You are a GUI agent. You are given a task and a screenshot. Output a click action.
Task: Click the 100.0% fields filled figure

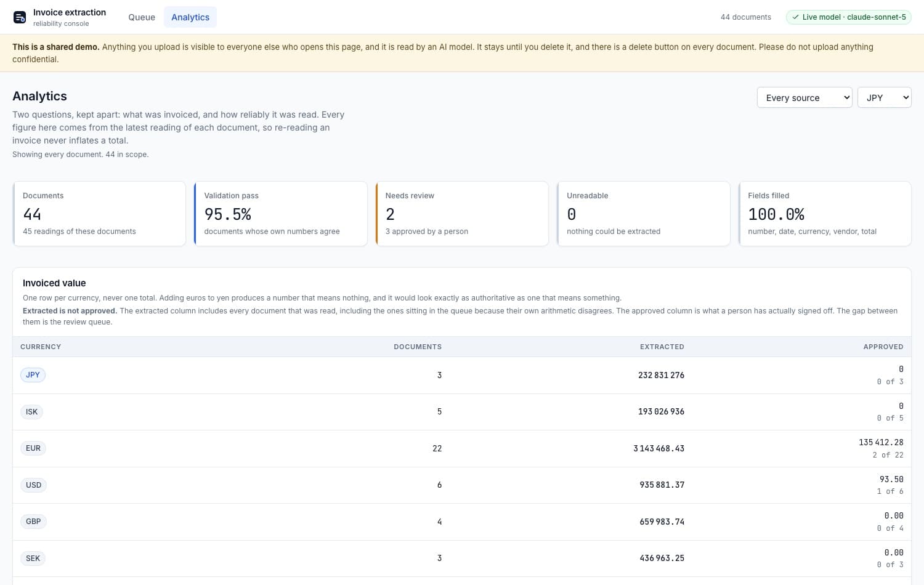[x=776, y=214]
